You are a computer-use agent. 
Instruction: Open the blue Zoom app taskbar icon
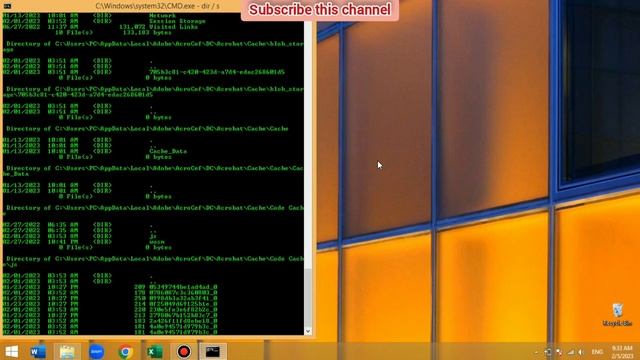coord(96,351)
